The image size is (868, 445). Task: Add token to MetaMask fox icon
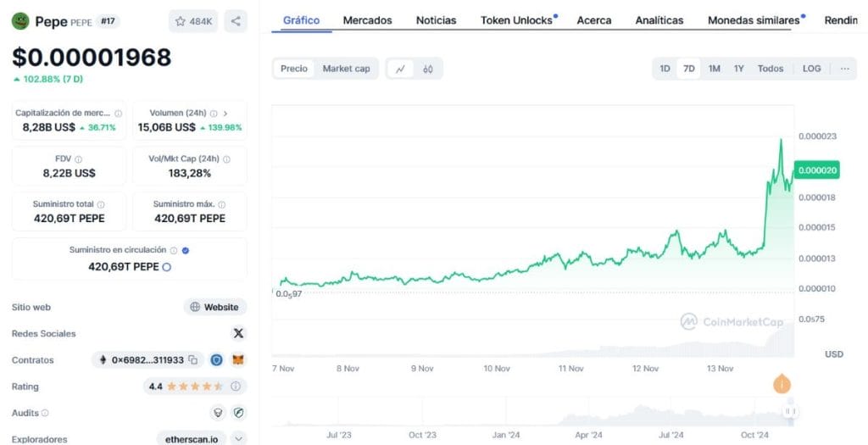pos(238,359)
